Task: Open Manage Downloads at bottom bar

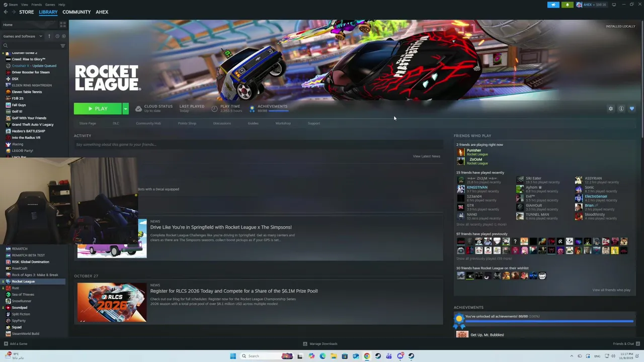Action: pos(320,344)
